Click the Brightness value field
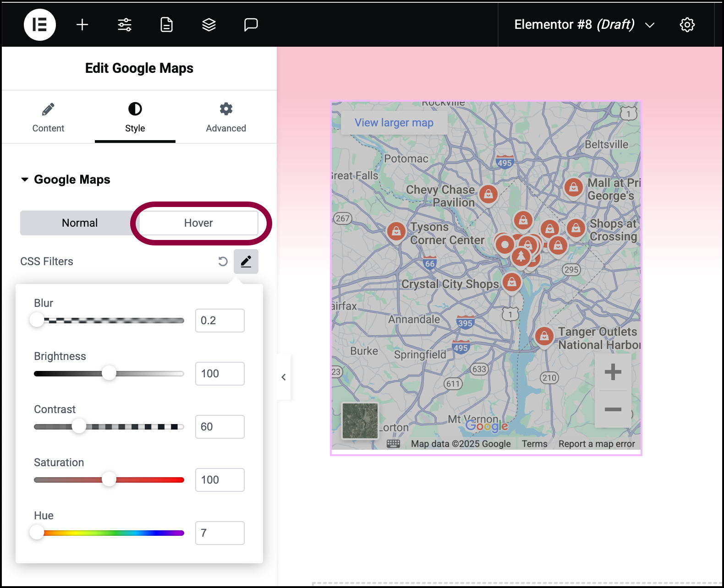Screen dimensions: 724x588 coord(220,374)
